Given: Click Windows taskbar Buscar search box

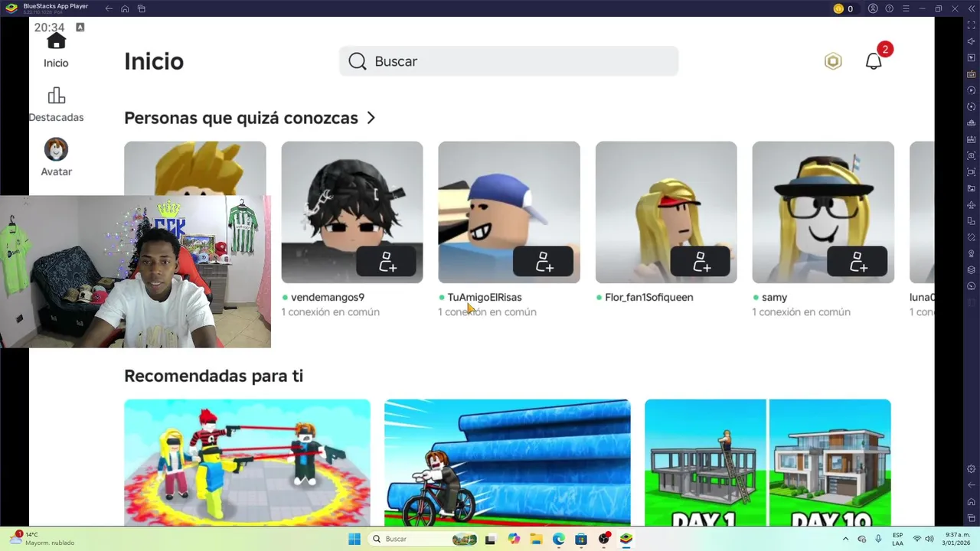Looking at the screenshot, I should (423, 539).
